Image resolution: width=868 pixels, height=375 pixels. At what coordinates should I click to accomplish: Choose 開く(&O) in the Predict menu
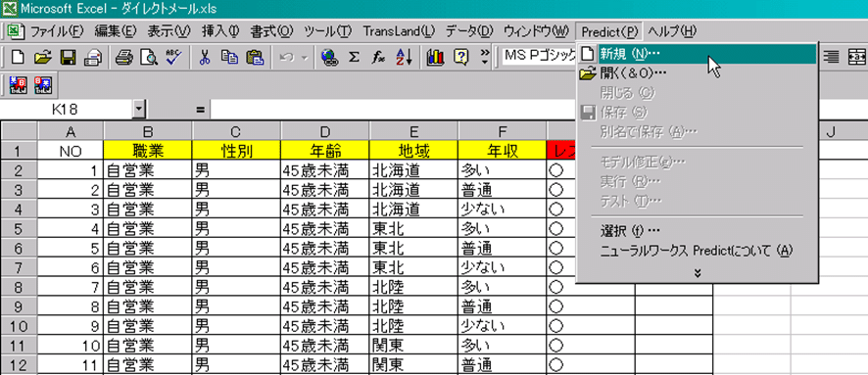(698, 73)
